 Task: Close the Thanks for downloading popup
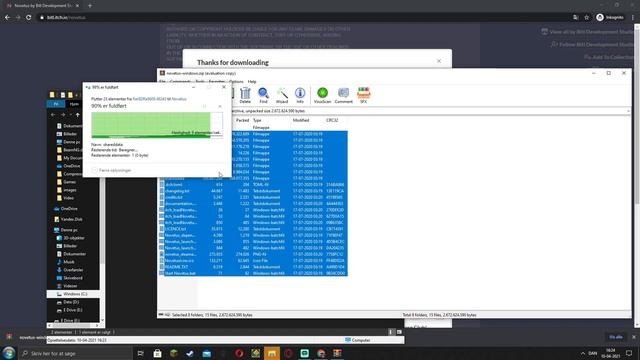(x=439, y=61)
